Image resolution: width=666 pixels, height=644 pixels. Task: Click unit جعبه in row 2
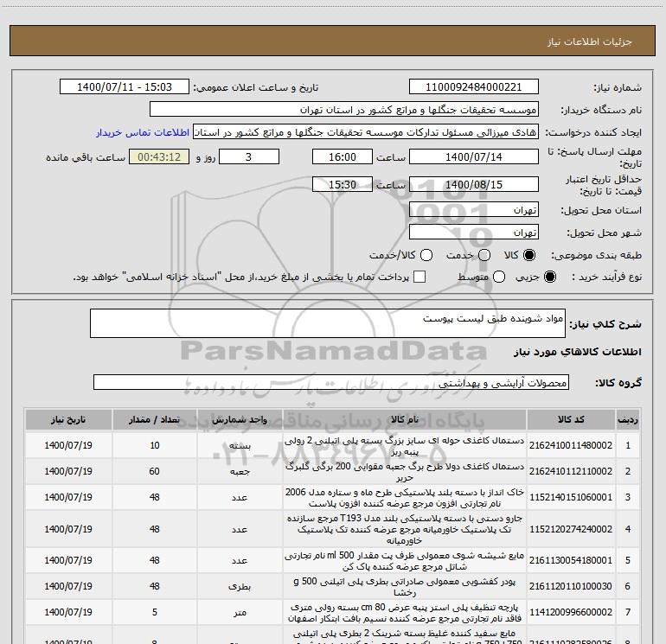240,472
